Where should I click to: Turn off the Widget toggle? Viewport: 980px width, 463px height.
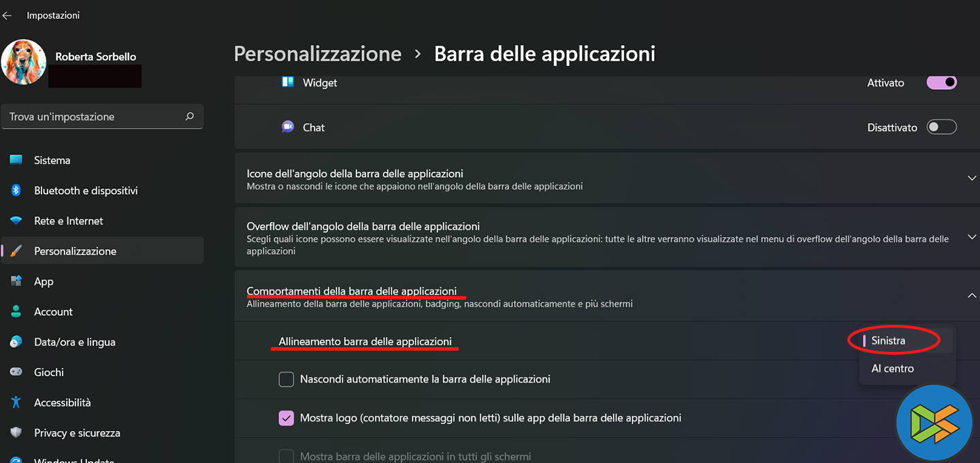(942, 82)
